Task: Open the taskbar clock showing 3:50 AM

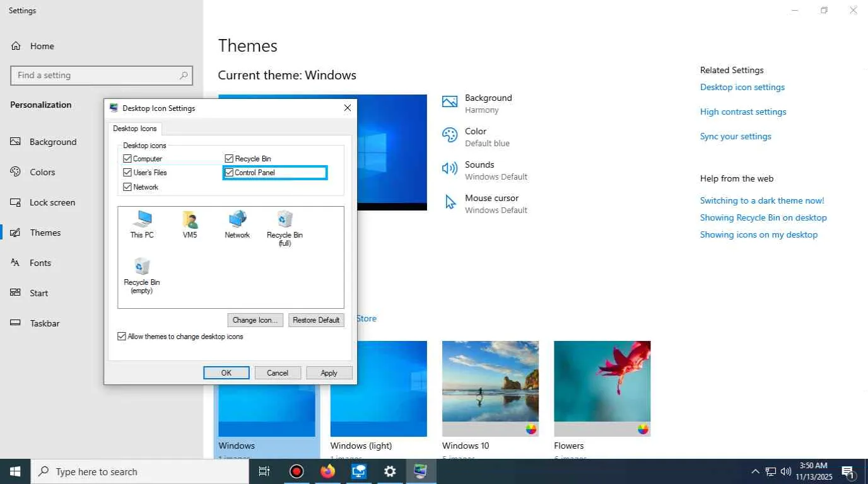Action: 814,471
